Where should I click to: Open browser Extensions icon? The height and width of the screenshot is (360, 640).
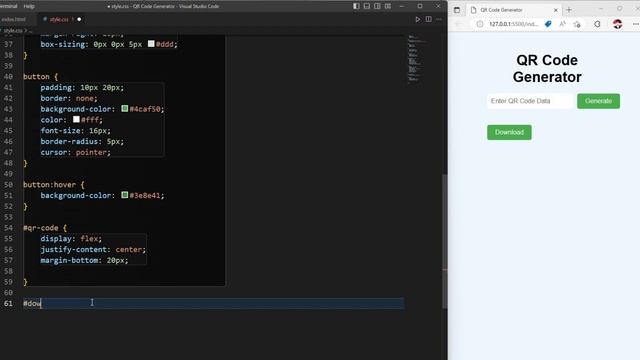[597, 24]
